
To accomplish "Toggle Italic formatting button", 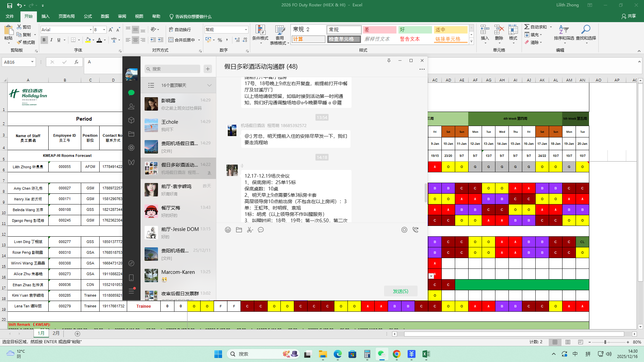I will pos(51,40).
